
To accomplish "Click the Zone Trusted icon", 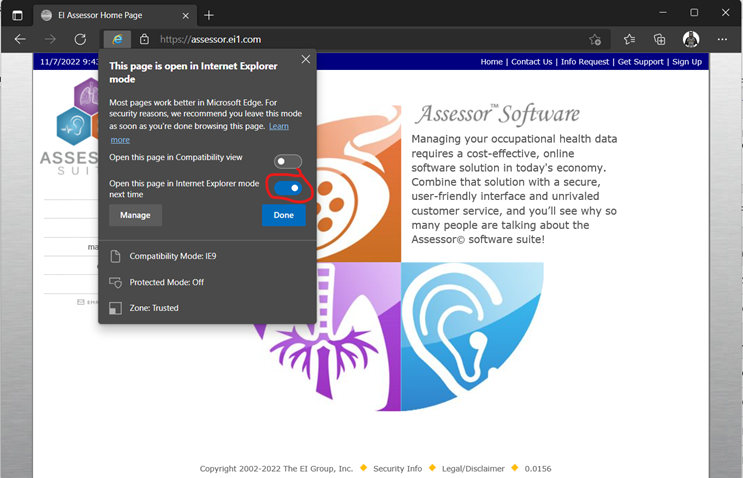I will click(115, 308).
